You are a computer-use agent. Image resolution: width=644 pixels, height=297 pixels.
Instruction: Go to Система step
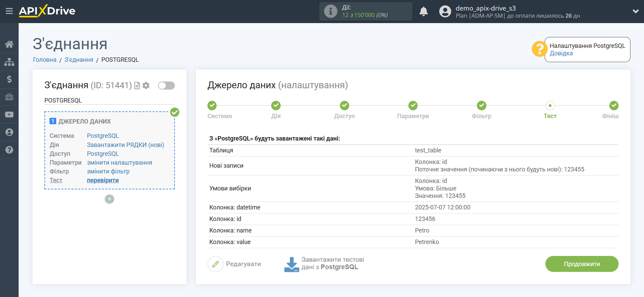(212, 106)
